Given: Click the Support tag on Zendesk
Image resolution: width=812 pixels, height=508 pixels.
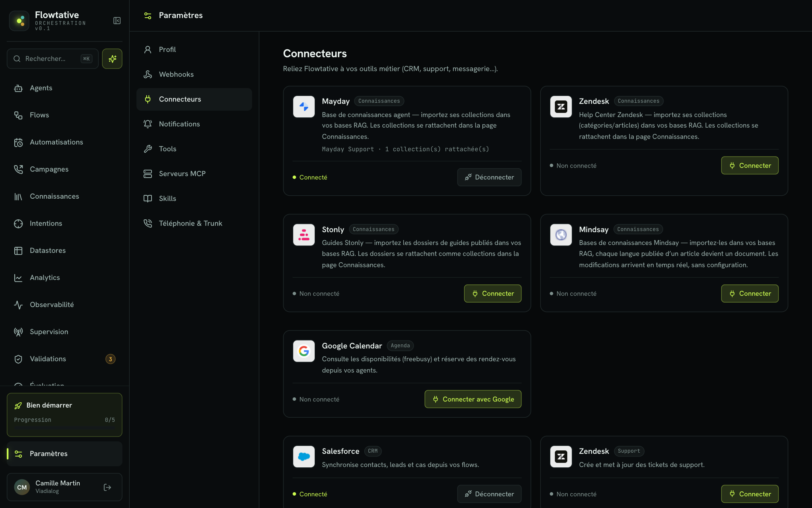Looking at the screenshot, I should click(629, 451).
